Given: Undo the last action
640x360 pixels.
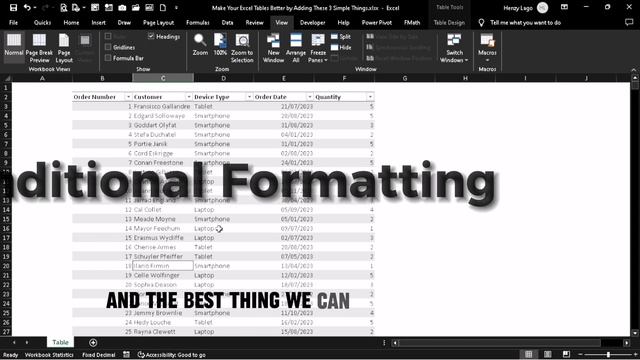Looking at the screenshot, I should (27, 7).
